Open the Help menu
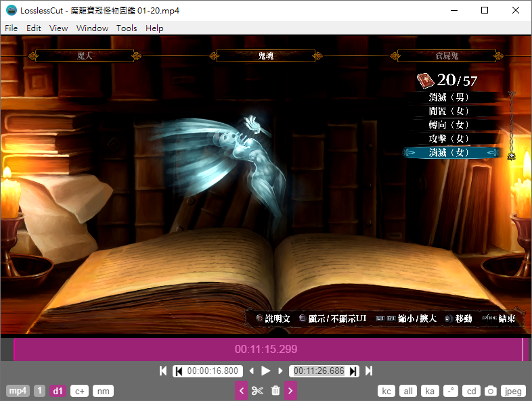The width and height of the screenshot is (532, 401). point(154,28)
